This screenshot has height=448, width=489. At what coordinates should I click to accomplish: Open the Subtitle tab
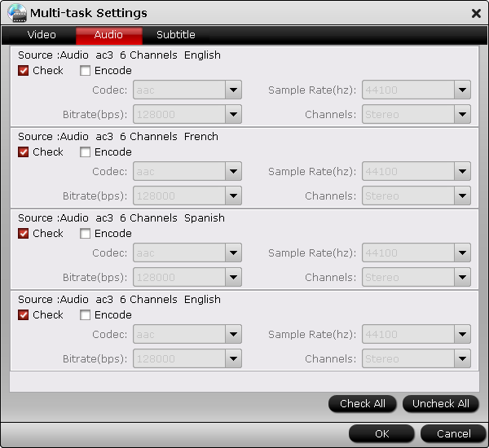click(175, 34)
